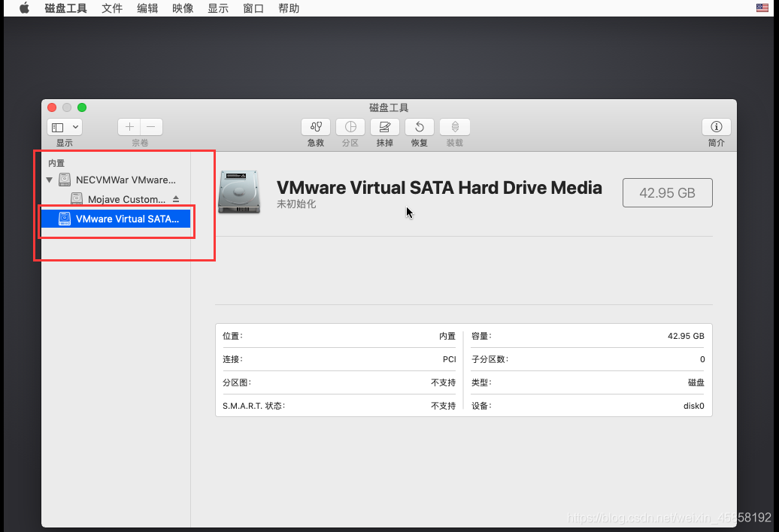Click the 抹掉 erase toolbar icon
This screenshot has height=532, width=779.
click(x=385, y=127)
